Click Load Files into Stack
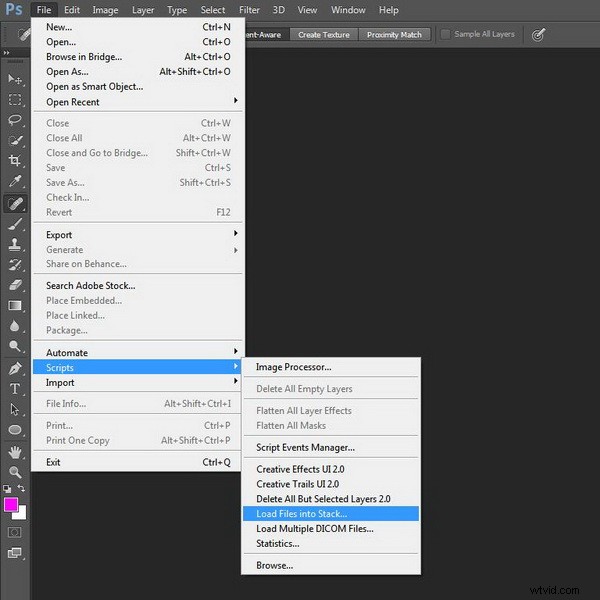The width and height of the screenshot is (600, 600). pyautogui.click(x=301, y=514)
